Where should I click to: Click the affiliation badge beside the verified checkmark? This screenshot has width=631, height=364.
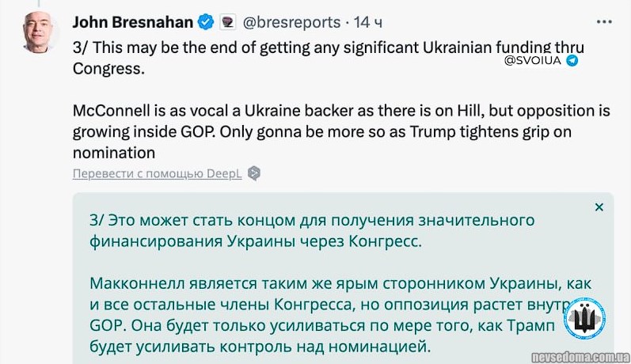tap(227, 22)
